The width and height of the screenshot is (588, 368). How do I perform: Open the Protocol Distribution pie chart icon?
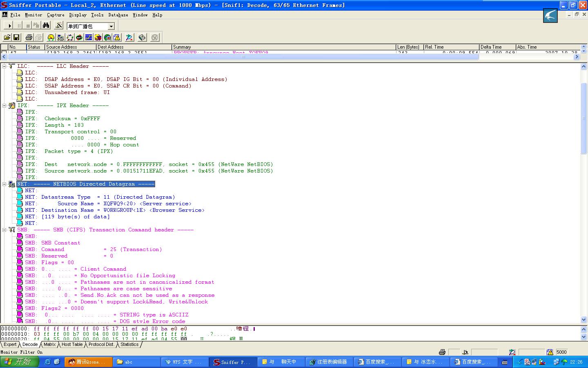[x=98, y=38]
